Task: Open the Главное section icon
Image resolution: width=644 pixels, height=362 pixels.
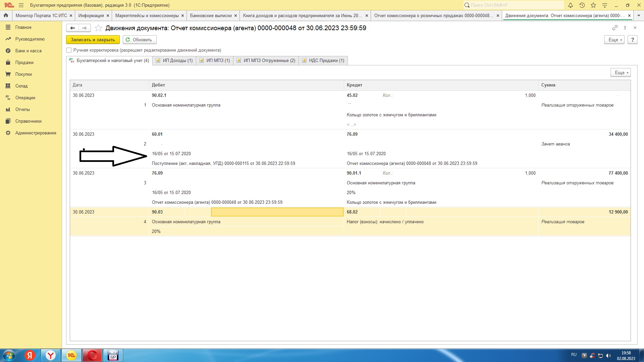Action: click(x=8, y=27)
